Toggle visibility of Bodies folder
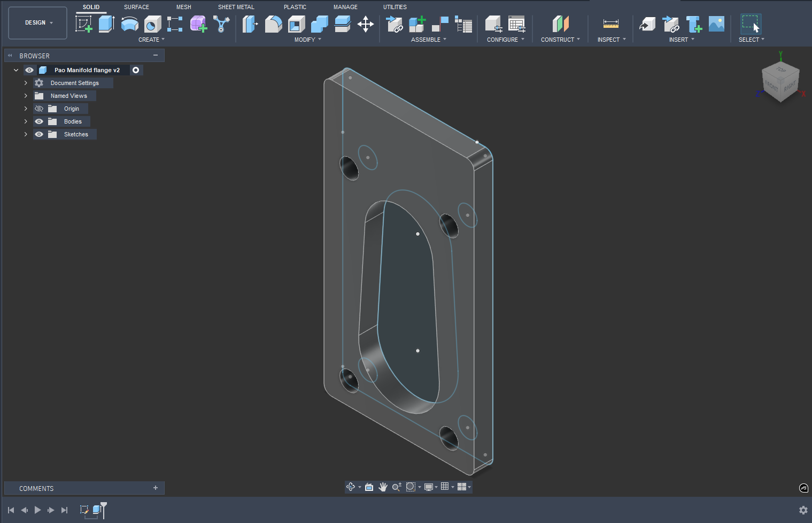The image size is (812, 523). tap(39, 121)
